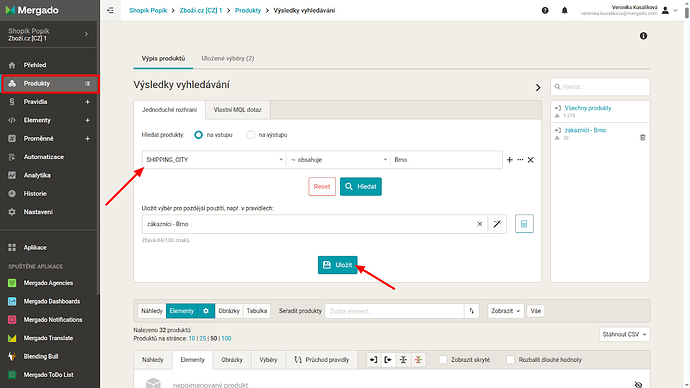The image size is (690, 388).
Task: Switch to the Uložené výběry tab
Action: (x=228, y=59)
